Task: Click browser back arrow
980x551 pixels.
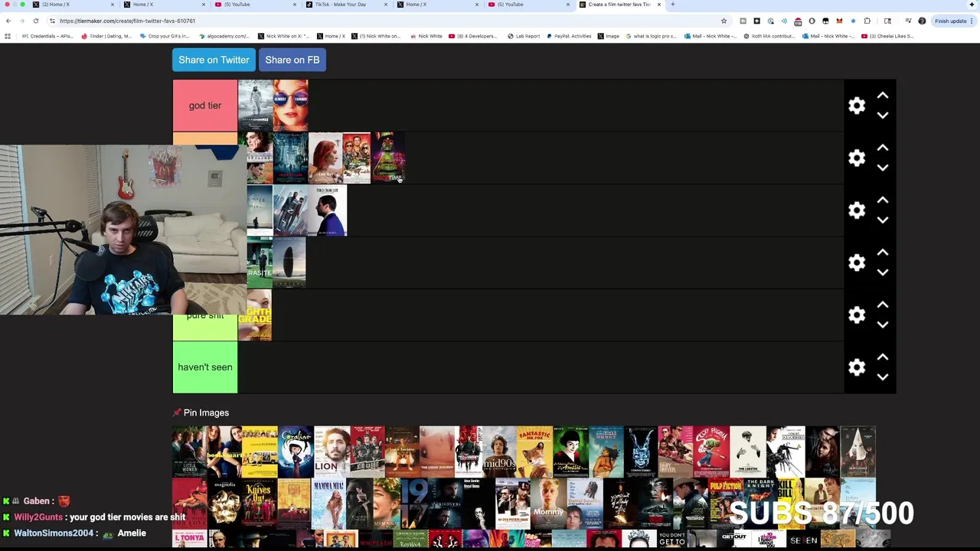Action: 8,21
